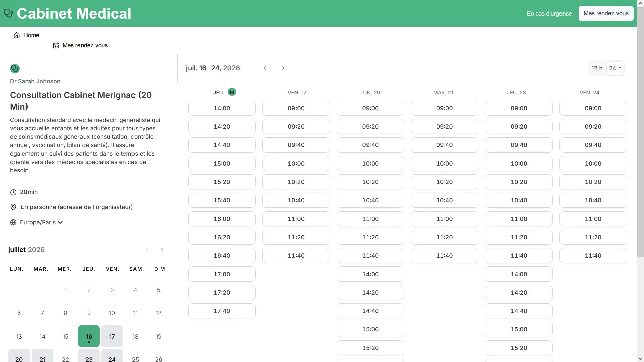The width and height of the screenshot is (644, 362).
Task: Select 16:00 slot on Thursday 16
Action: click(x=222, y=219)
